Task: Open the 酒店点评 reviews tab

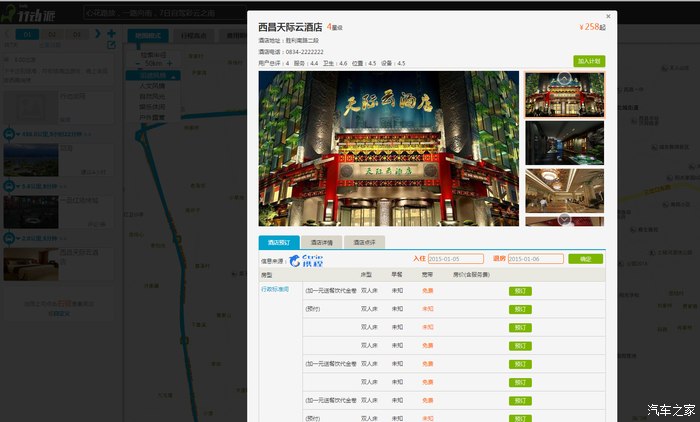Action: (x=364, y=242)
